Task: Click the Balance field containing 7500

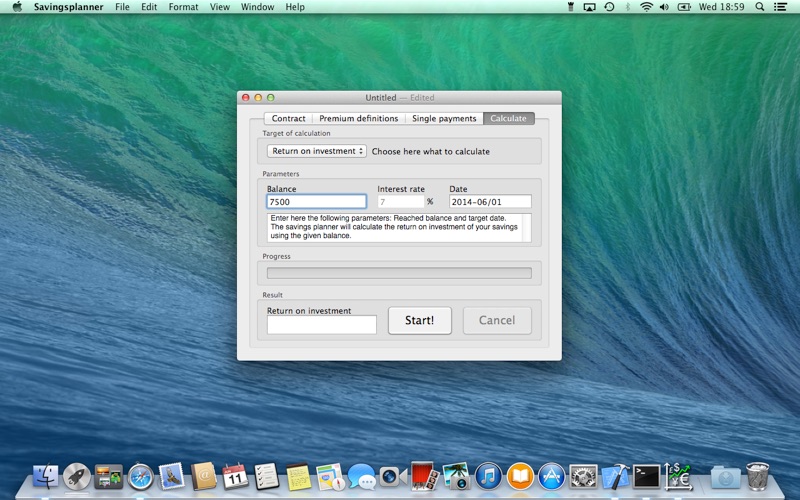Action: [x=316, y=202]
